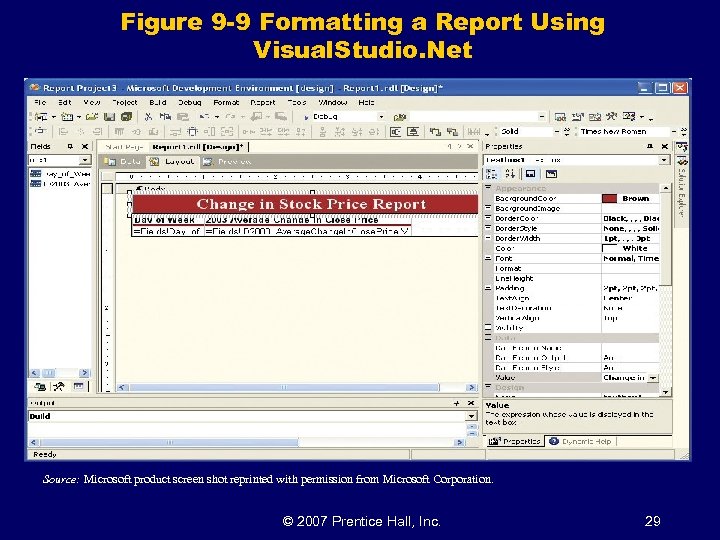Open the File menu

pos(40,102)
